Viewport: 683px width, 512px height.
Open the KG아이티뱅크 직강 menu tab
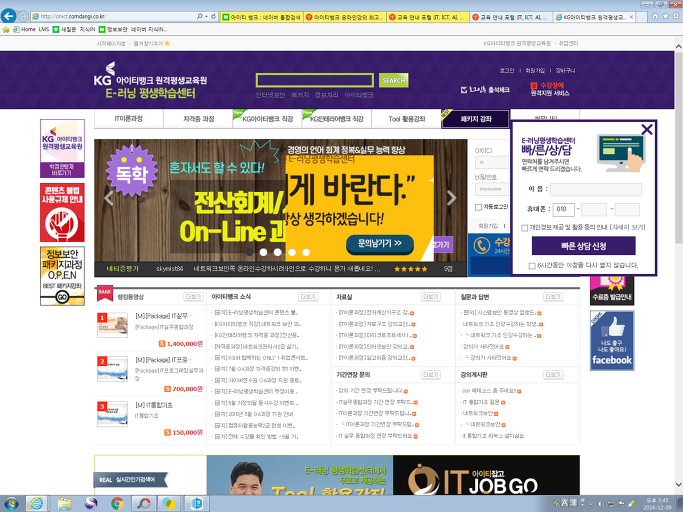click(267, 119)
